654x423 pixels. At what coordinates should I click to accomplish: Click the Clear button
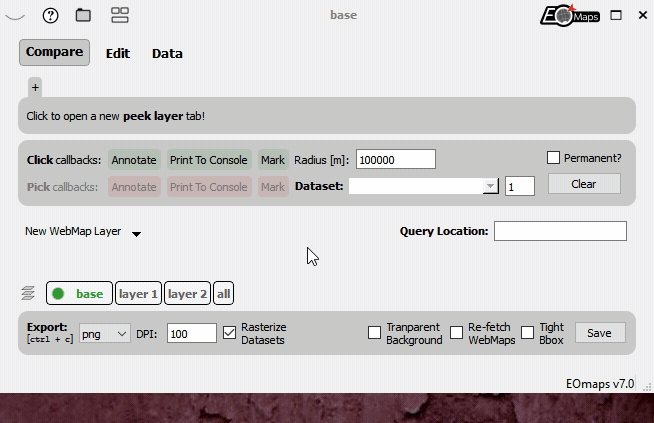coord(584,184)
